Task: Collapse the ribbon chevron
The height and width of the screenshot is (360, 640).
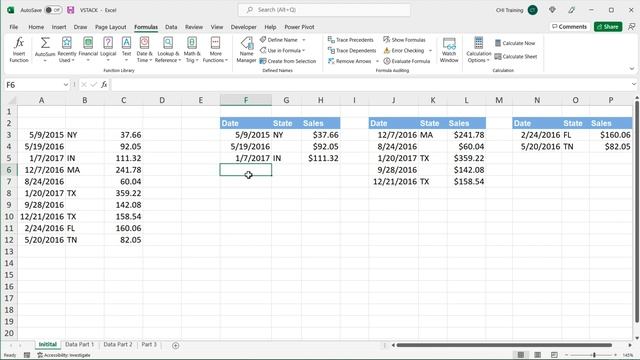Action: [x=632, y=69]
